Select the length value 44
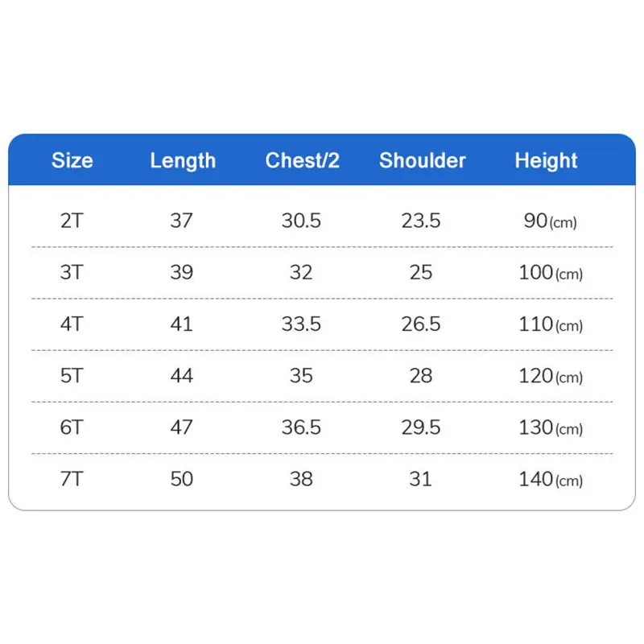Viewport: 644px width, 644px height. click(x=181, y=375)
